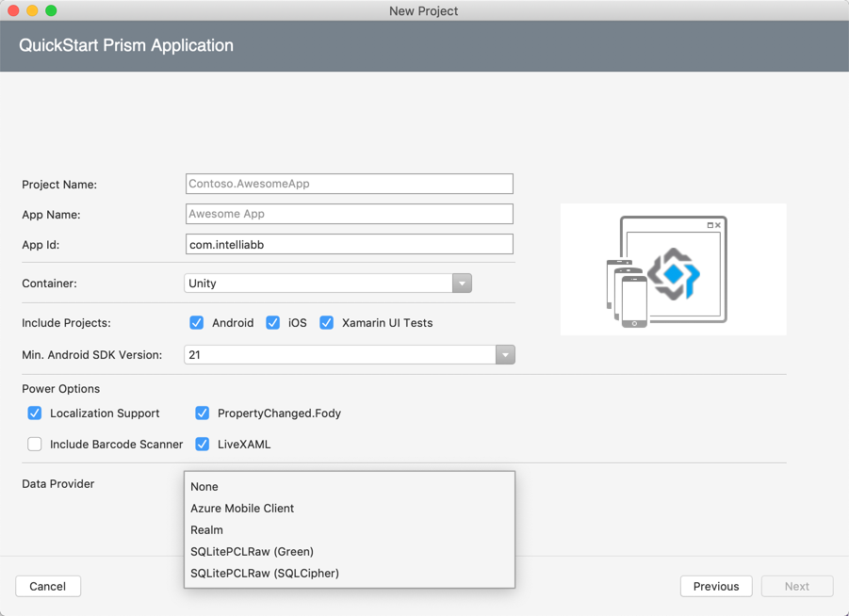The image size is (849, 616).
Task: Click the Prism template illustration image
Action: tap(673, 269)
